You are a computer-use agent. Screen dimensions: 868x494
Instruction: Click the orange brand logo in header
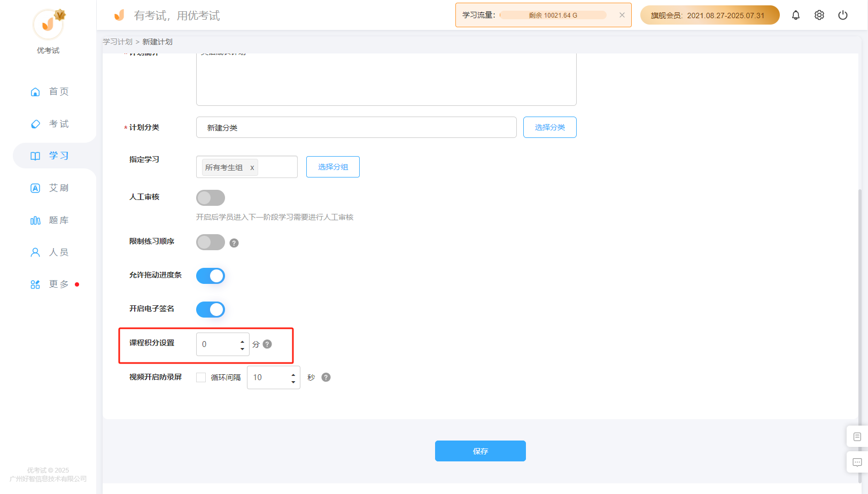coord(119,15)
